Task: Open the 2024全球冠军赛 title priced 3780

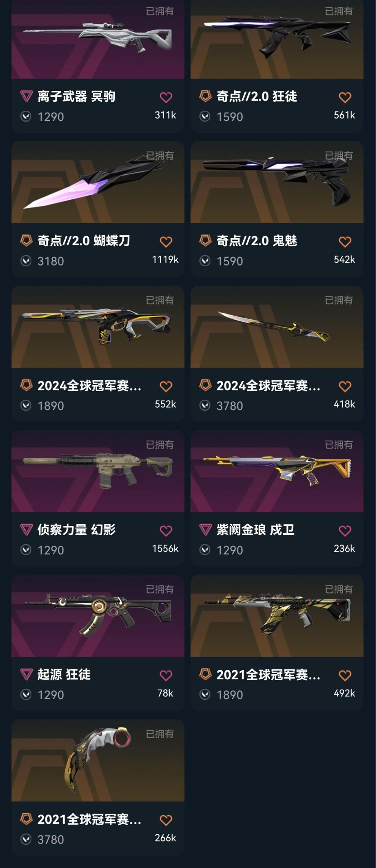Action: point(268,386)
